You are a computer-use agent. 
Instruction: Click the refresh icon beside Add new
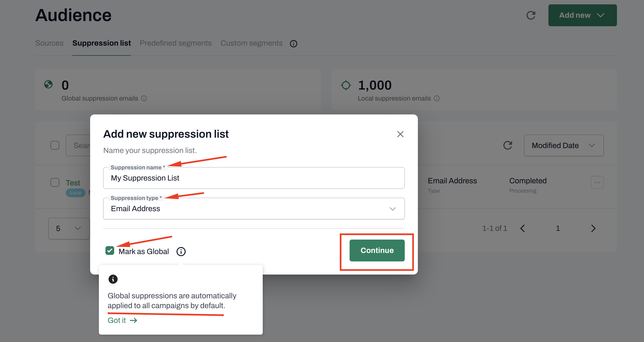tap(531, 15)
